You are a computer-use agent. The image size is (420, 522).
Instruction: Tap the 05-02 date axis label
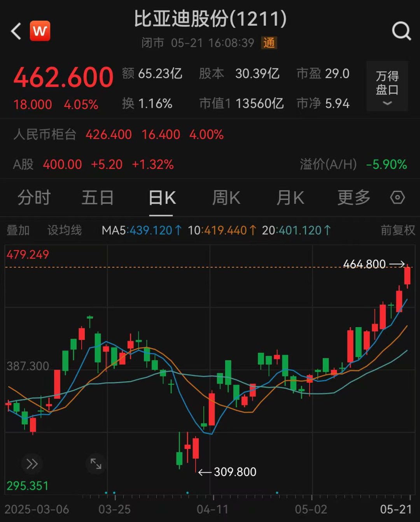point(311,510)
